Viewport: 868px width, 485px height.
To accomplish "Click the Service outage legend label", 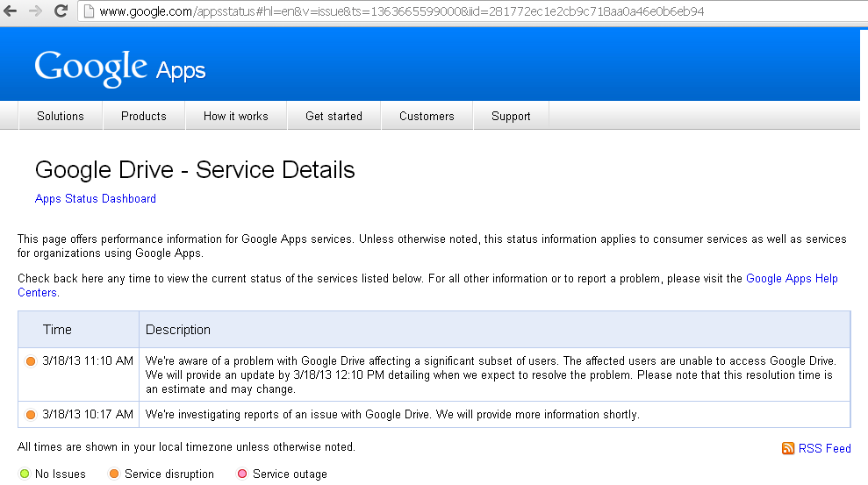I will 291,474.
